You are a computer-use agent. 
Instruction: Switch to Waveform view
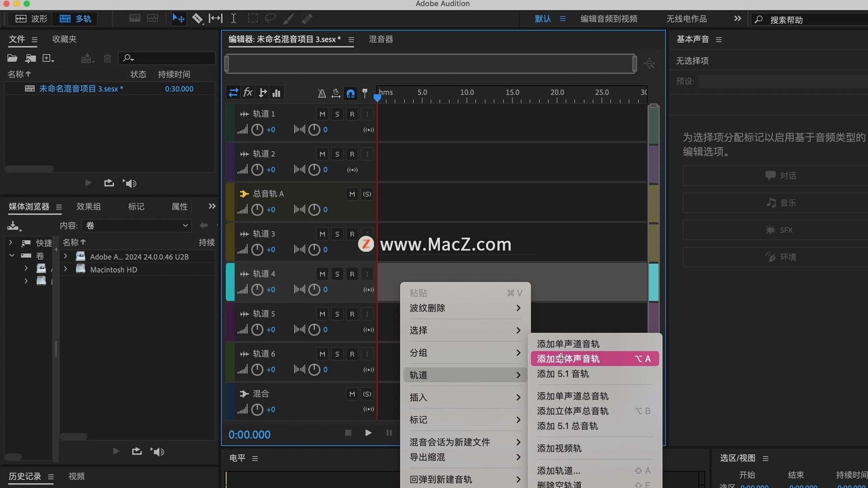pyautogui.click(x=31, y=19)
